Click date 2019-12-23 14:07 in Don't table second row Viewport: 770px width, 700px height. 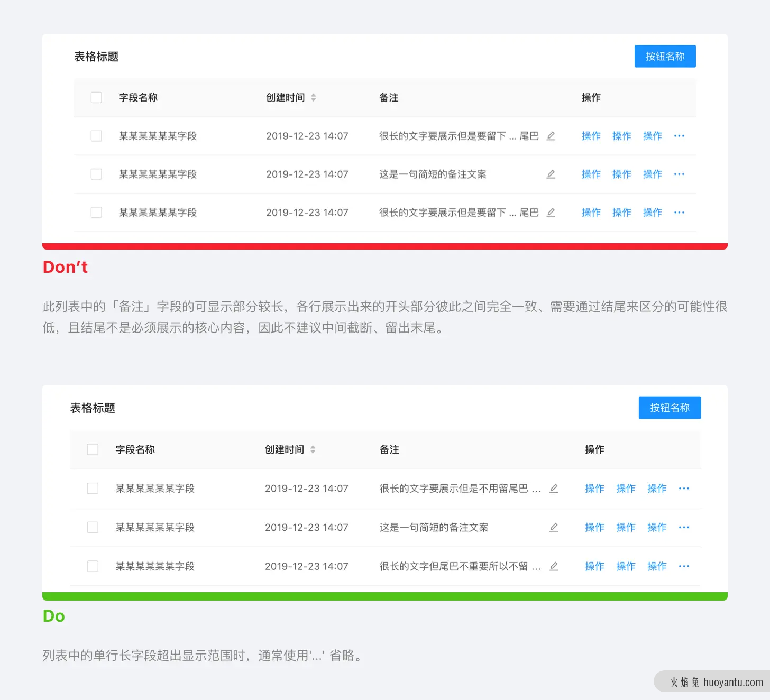click(307, 174)
